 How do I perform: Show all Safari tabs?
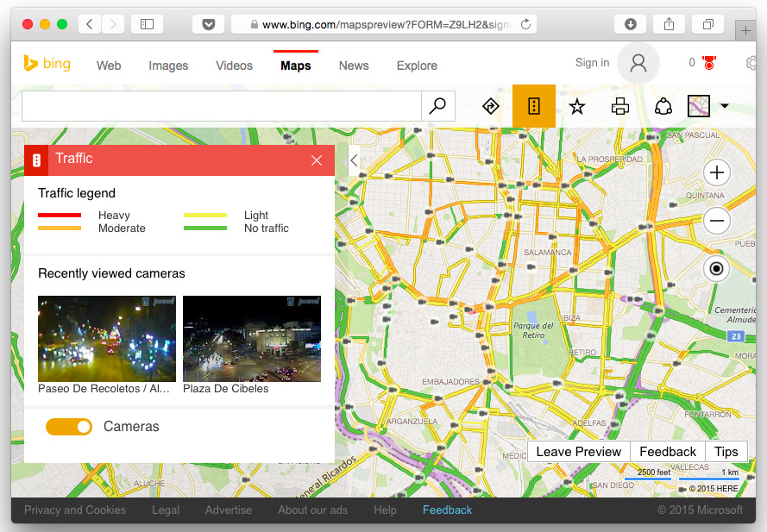tap(707, 24)
